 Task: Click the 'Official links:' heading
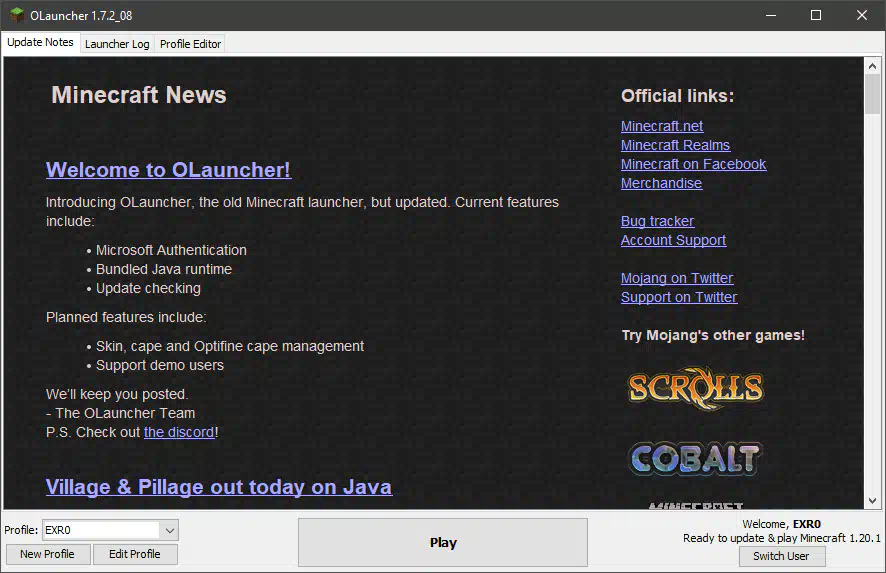point(677,96)
